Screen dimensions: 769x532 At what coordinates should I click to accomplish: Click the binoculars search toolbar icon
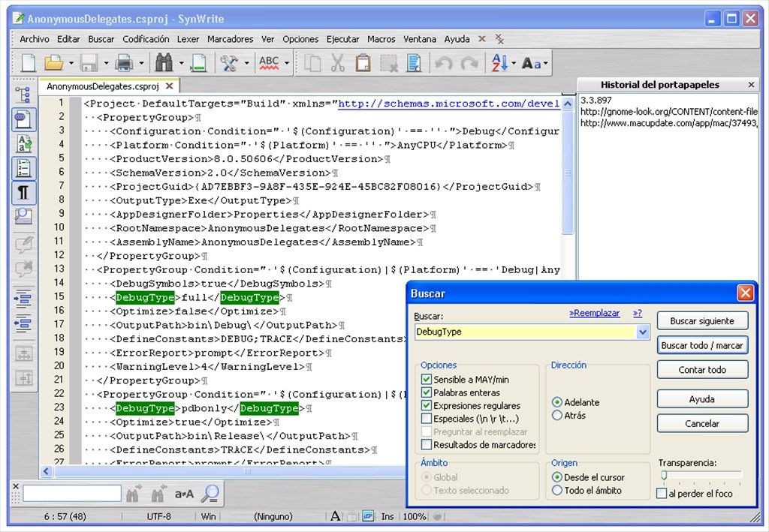(164, 63)
